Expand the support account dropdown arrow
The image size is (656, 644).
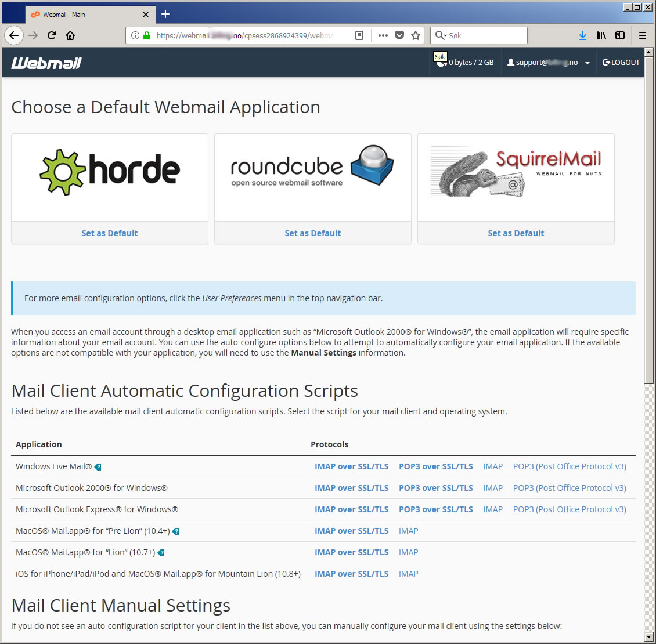[587, 63]
